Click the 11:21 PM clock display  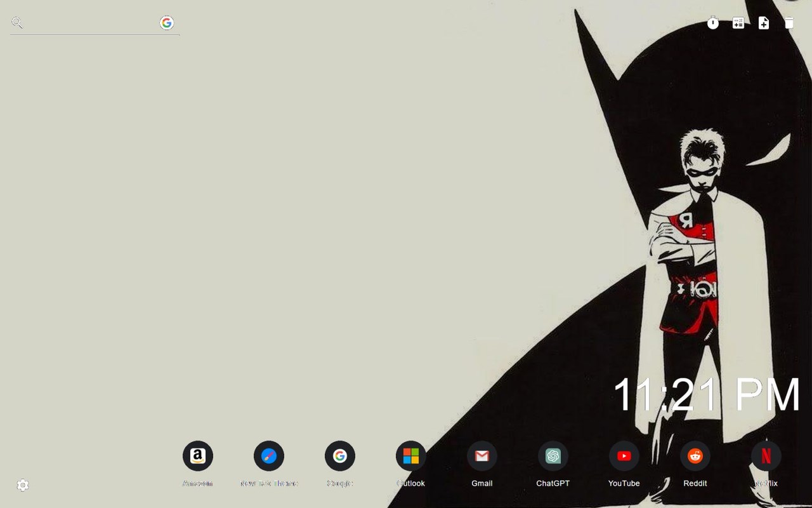tap(707, 394)
